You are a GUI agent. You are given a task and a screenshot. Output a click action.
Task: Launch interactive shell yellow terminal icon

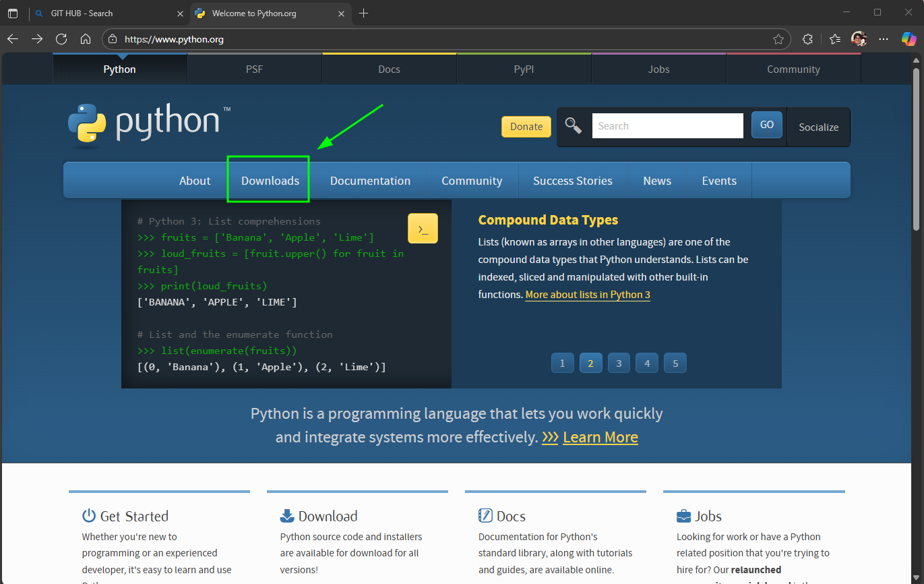click(423, 229)
